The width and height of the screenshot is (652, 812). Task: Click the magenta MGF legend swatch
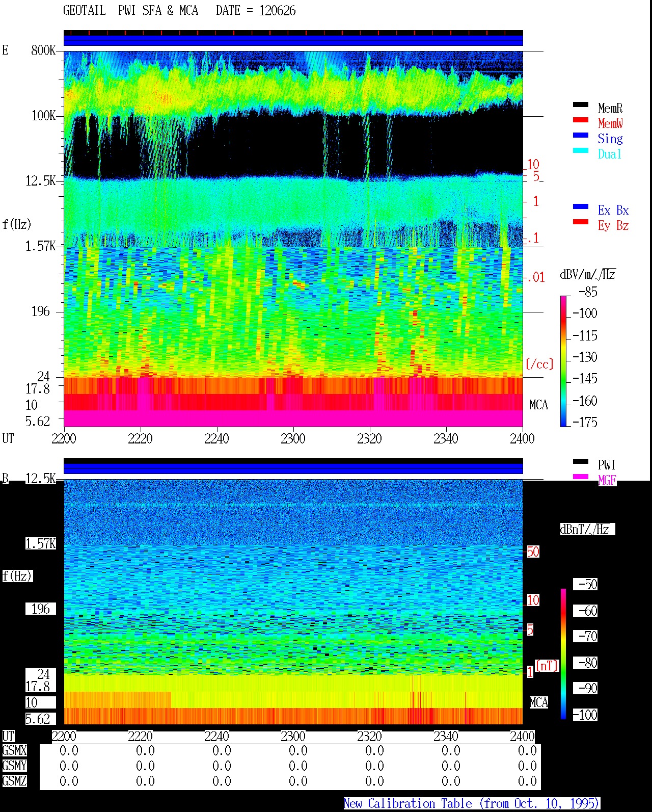[581, 477]
